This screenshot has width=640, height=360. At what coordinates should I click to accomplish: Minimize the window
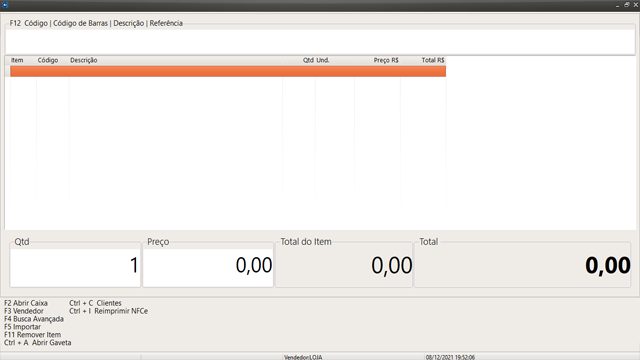(x=618, y=5)
